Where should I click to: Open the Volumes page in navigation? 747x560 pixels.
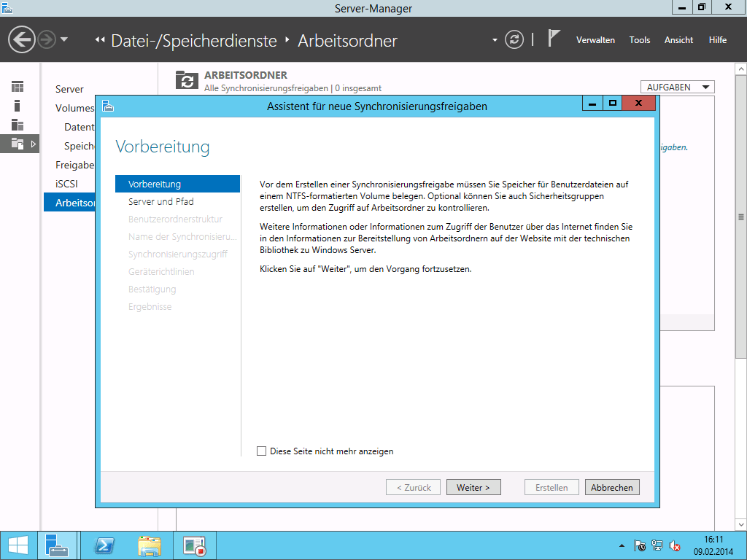pos(75,108)
